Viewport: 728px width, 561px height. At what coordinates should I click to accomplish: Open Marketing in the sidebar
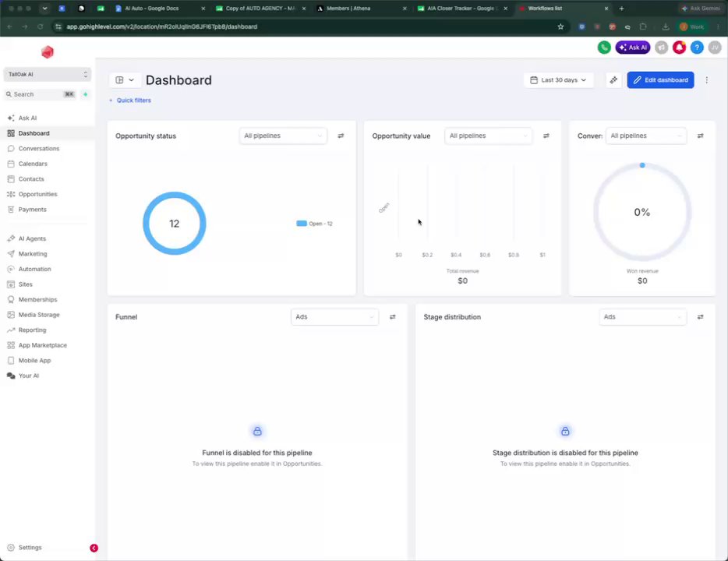click(x=47, y=254)
